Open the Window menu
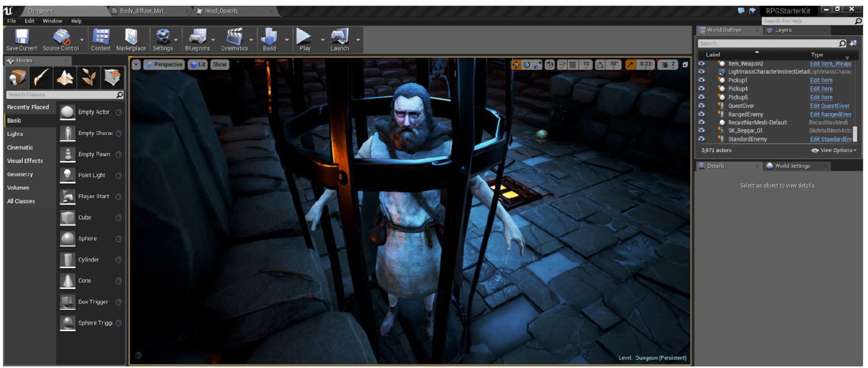The height and width of the screenshot is (368, 868). click(52, 21)
